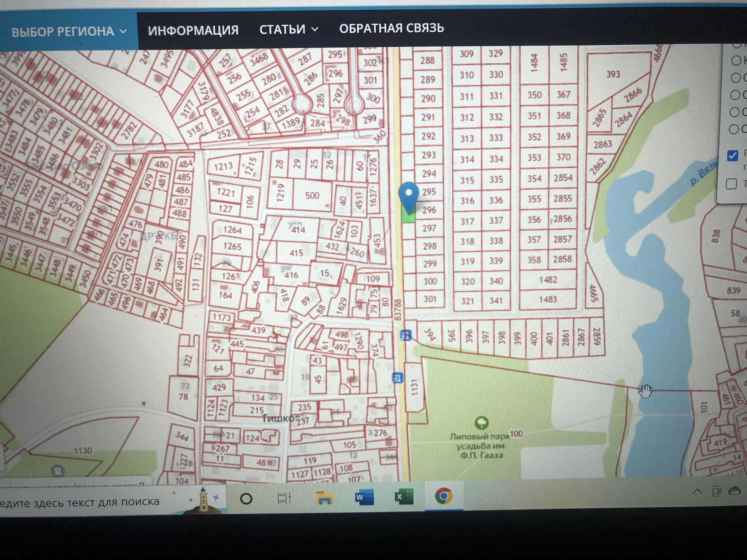Open Task View from the taskbar

[284, 498]
